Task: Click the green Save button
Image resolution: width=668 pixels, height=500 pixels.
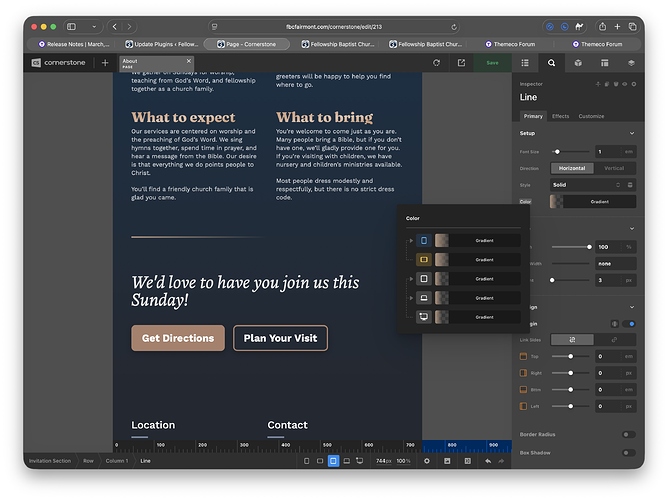Action: (x=492, y=63)
